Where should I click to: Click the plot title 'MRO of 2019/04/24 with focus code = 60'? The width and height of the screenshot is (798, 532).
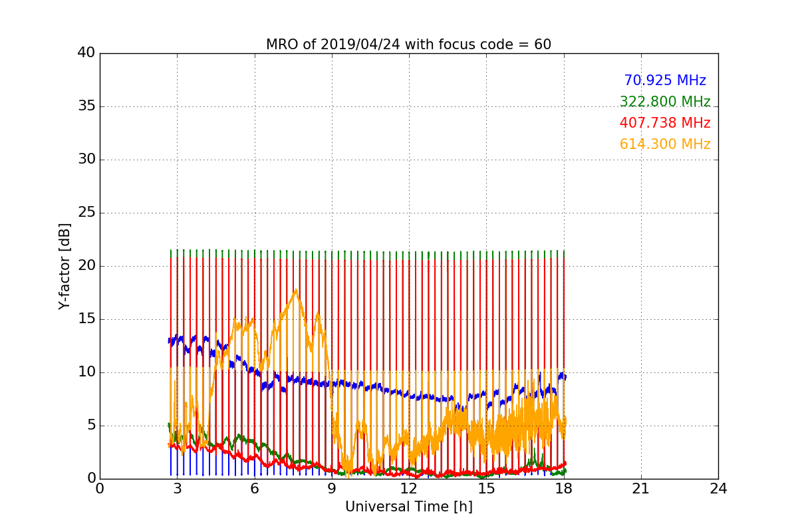pyautogui.click(x=408, y=45)
